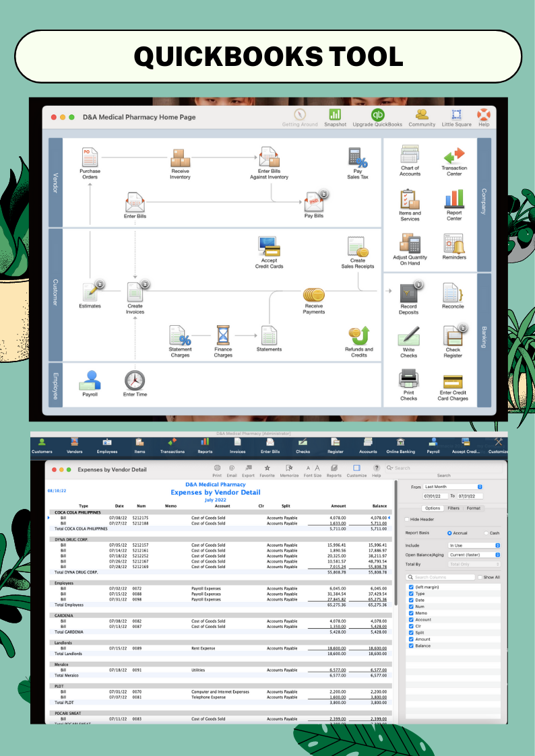Select the Cash report basis
The width and height of the screenshot is (535, 756).
[486, 532]
